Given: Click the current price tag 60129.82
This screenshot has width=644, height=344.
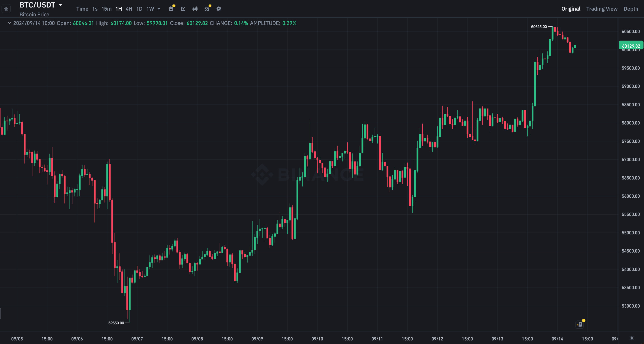Looking at the screenshot, I should click(x=631, y=46).
